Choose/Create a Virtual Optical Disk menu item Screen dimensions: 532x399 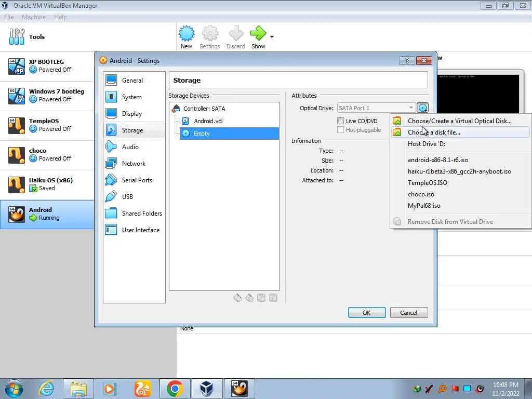[x=460, y=121]
